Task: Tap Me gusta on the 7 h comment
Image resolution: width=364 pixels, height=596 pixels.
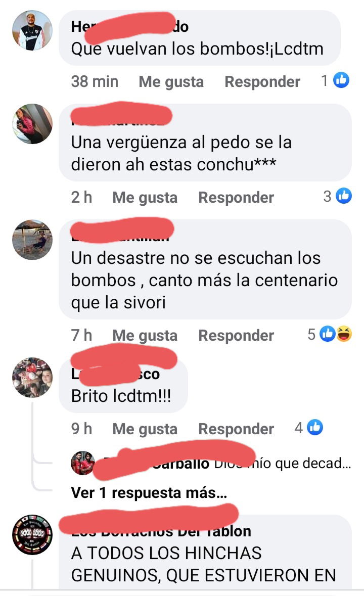Action: (145, 336)
